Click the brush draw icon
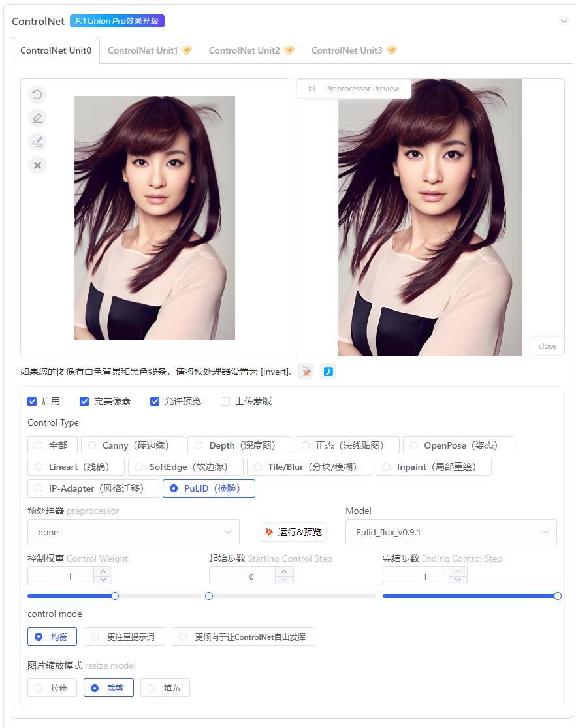This screenshot has width=576, height=728. point(37,142)
